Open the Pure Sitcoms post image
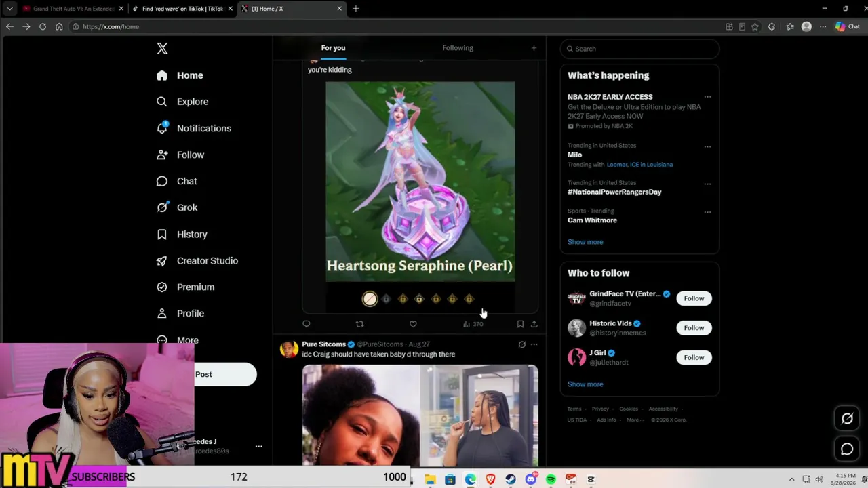868x488 pixels. pos(420,415)
